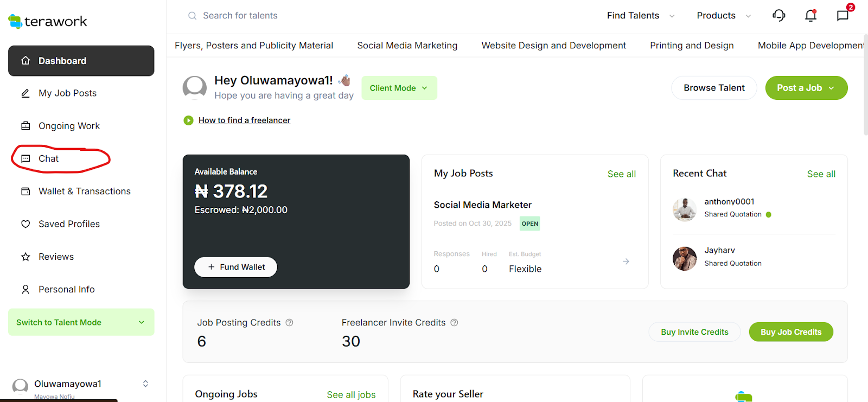Expand the Oluwamayowa1 account switcher
The width and height of the screenshot is (868, 402).
click(x=145, y=384)
